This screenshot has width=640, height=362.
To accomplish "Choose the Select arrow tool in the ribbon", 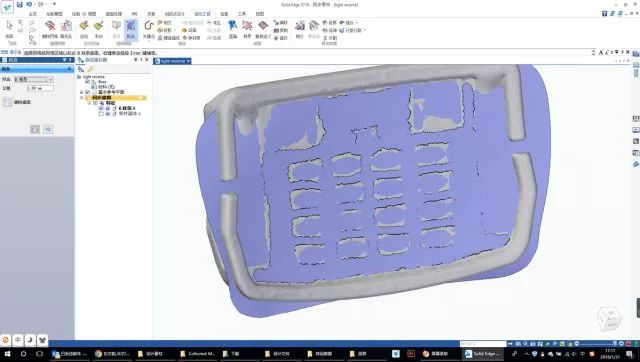I will tap(9, 26).
